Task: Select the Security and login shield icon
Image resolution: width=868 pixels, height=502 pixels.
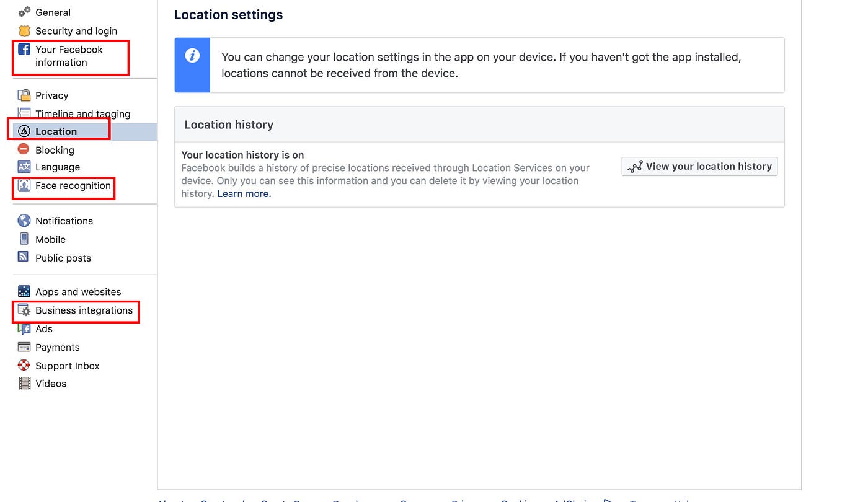Action: click(x=24, y=31)
